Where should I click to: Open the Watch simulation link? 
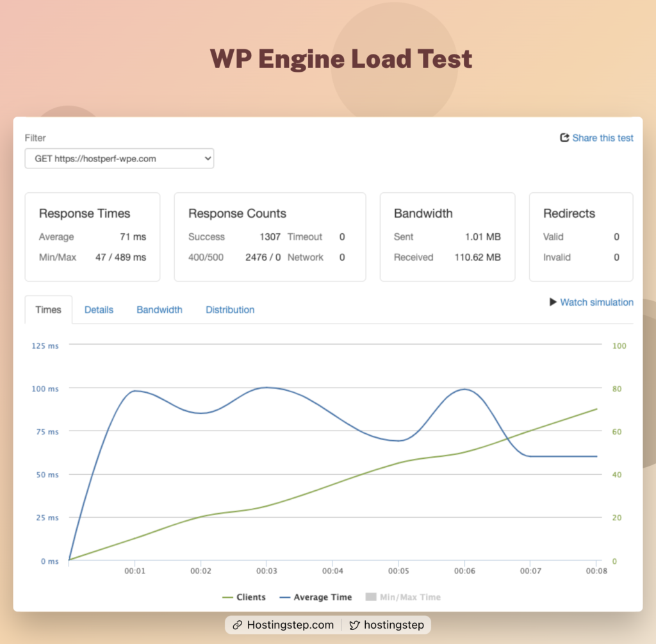point(596,302)
